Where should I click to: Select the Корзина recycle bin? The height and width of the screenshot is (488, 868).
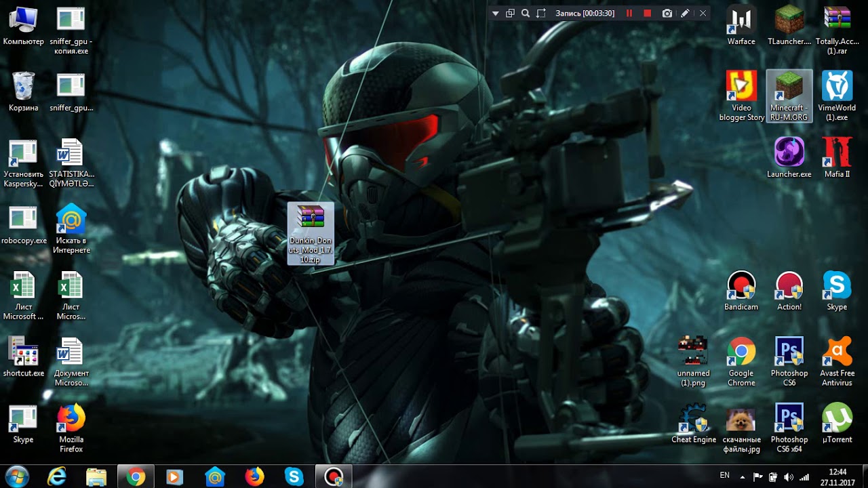(x=23, y=91)
